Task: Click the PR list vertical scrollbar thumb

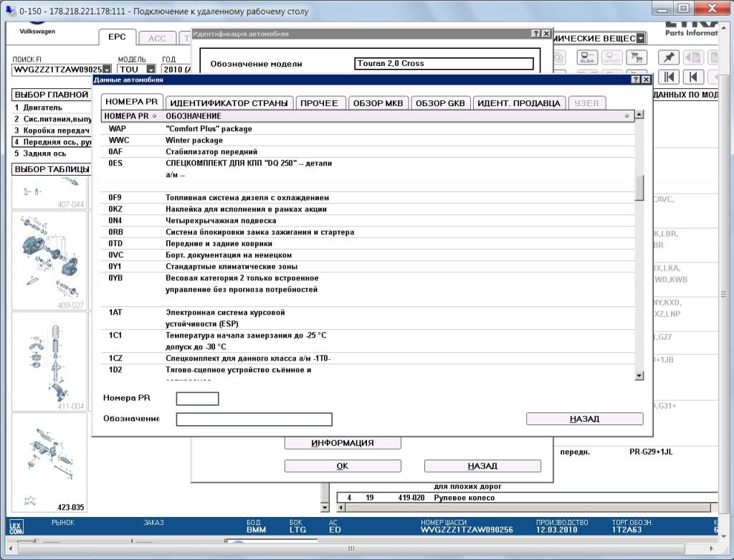Action: [x=639, y=187]
